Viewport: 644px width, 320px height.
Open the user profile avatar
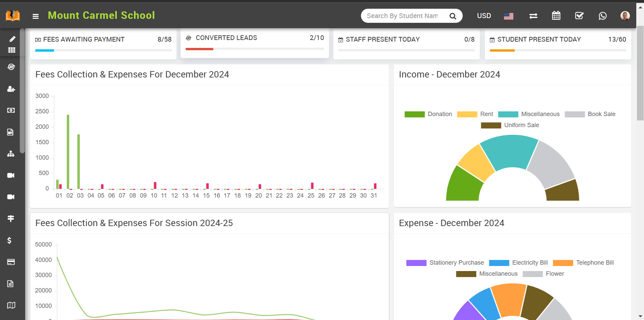(x=625, y=16)
